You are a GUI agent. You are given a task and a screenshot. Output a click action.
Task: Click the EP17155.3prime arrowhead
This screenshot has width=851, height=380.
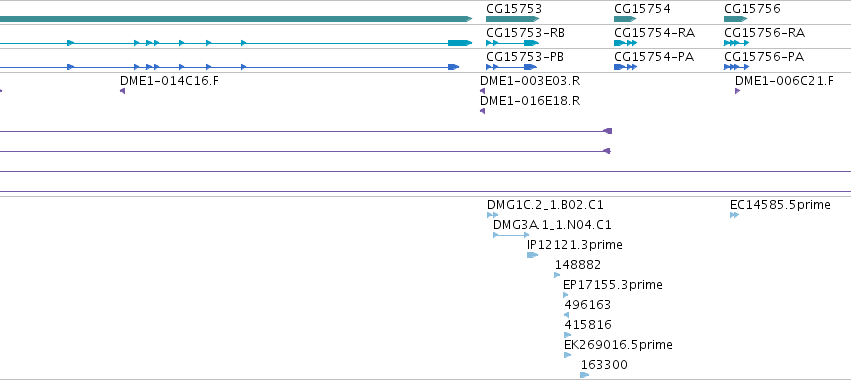(x=566, y=295)
